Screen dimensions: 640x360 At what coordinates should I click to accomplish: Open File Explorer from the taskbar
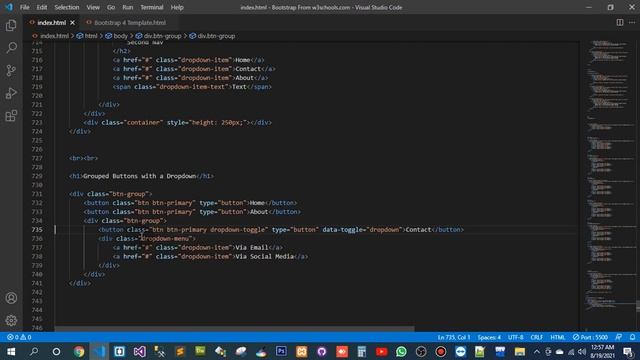[x=520, y=351]
